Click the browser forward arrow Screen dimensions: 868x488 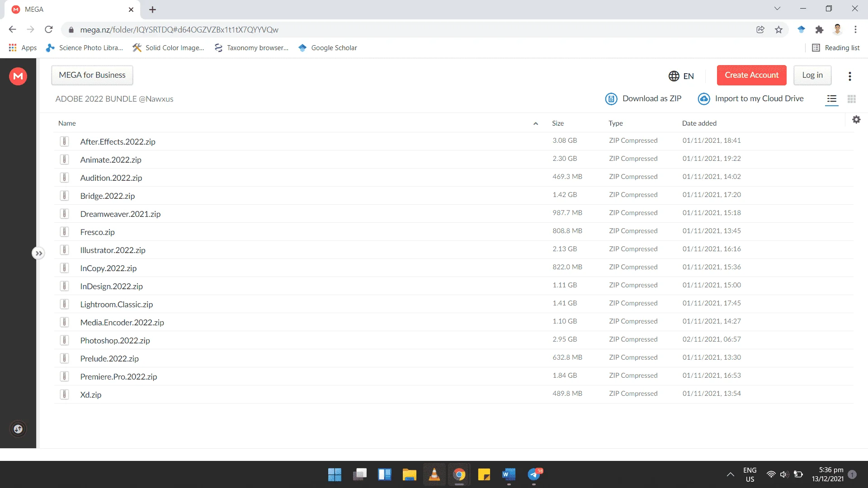pos(30,29)
